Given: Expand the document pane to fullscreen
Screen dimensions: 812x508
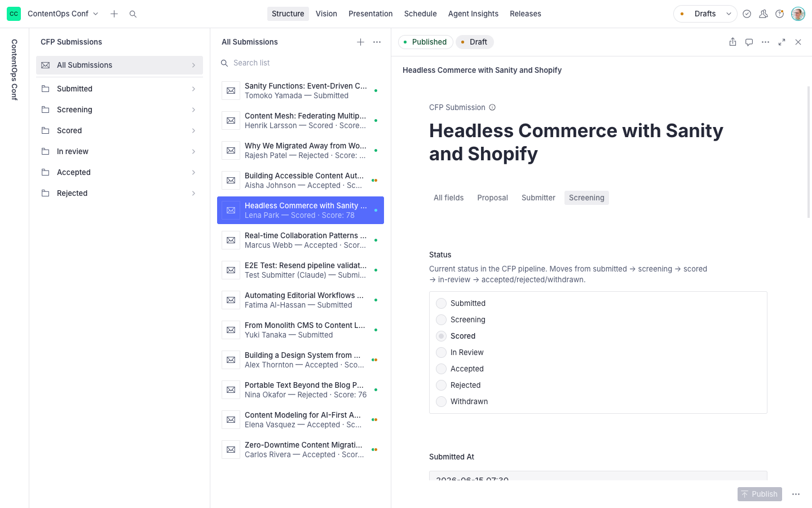Looking at the screenshot, I should [x=782, y=42].
